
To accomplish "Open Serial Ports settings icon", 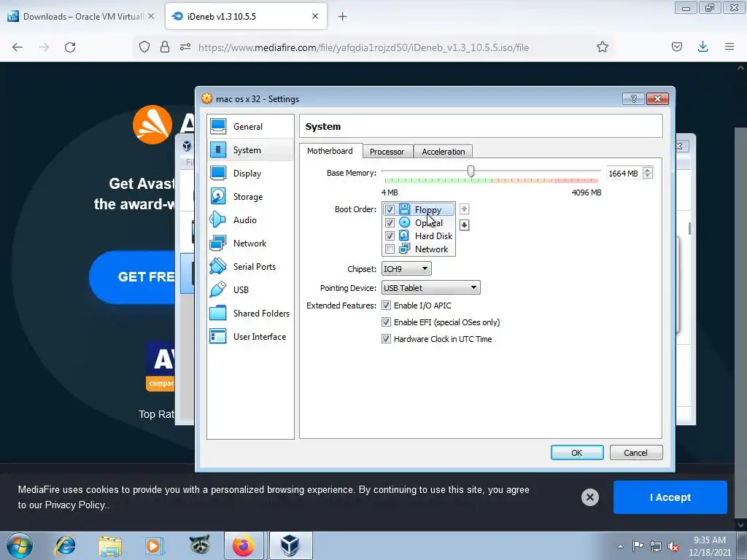I will point(218,266).
